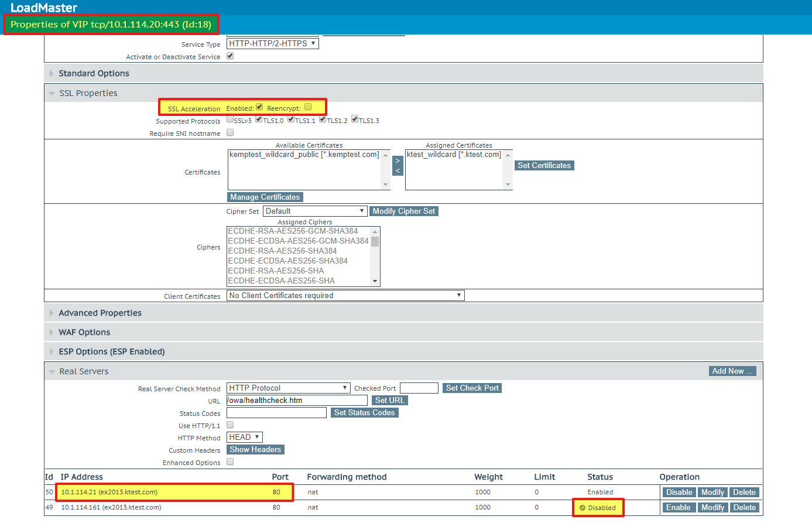Focus the Checked Port input field

coord(419,388)
